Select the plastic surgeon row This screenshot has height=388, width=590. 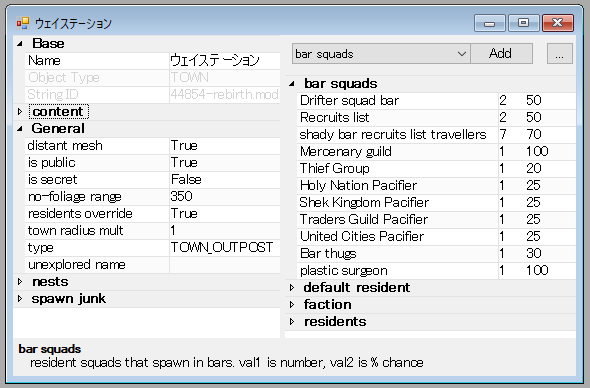point(436,271)
